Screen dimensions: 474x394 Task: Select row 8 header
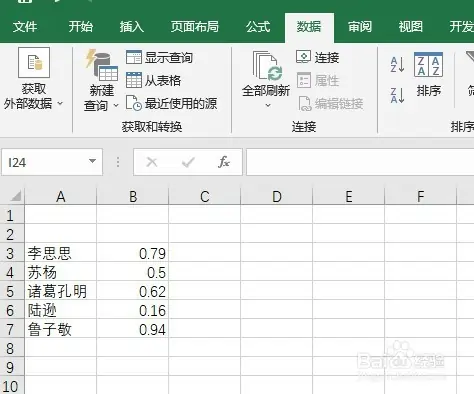[12, 348]
